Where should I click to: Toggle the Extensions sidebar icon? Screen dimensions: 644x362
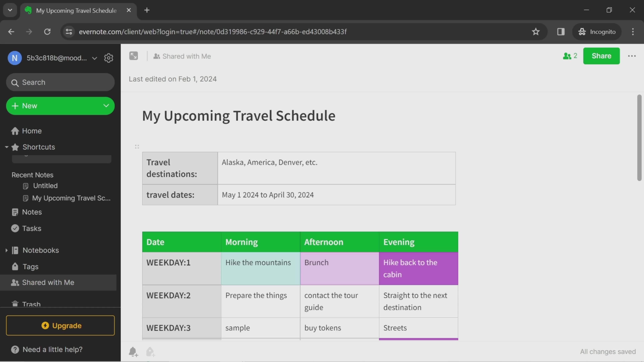point(560,31)
